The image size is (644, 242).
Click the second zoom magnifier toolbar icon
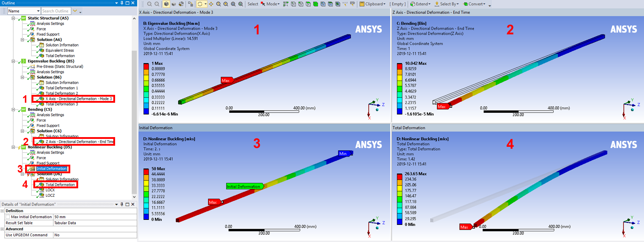coord(157,4)
